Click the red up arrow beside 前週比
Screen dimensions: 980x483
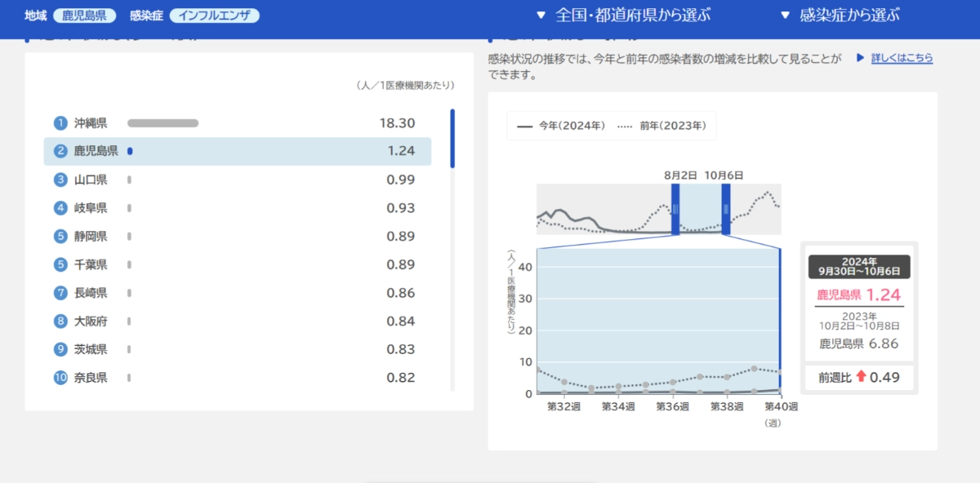coord(861,378)
